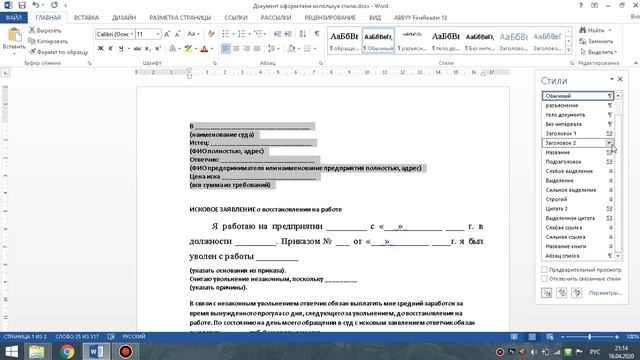Undo the last action

[36, 5]
